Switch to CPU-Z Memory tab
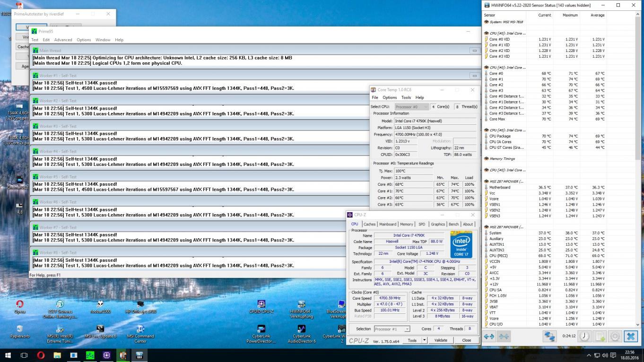 407,224
